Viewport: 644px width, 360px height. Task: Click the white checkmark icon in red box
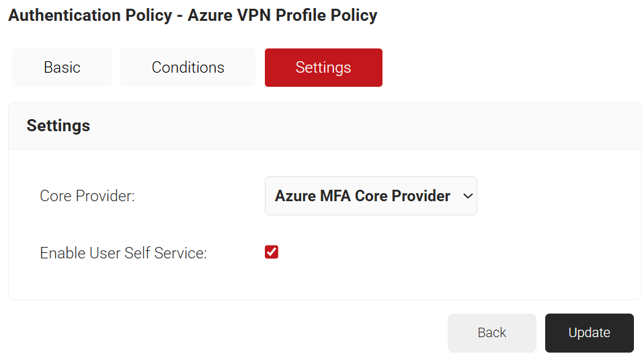pos(272,252)
